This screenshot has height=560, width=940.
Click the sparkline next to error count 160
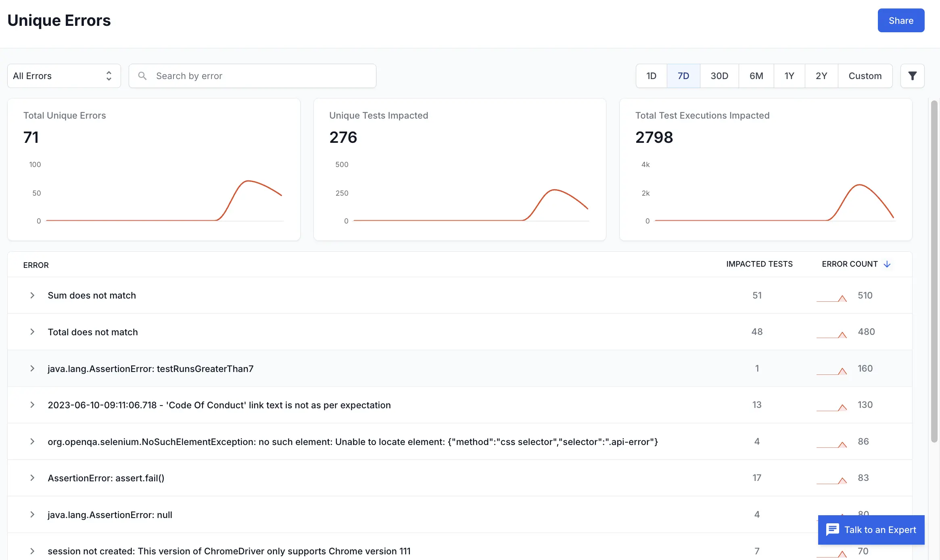831,371
